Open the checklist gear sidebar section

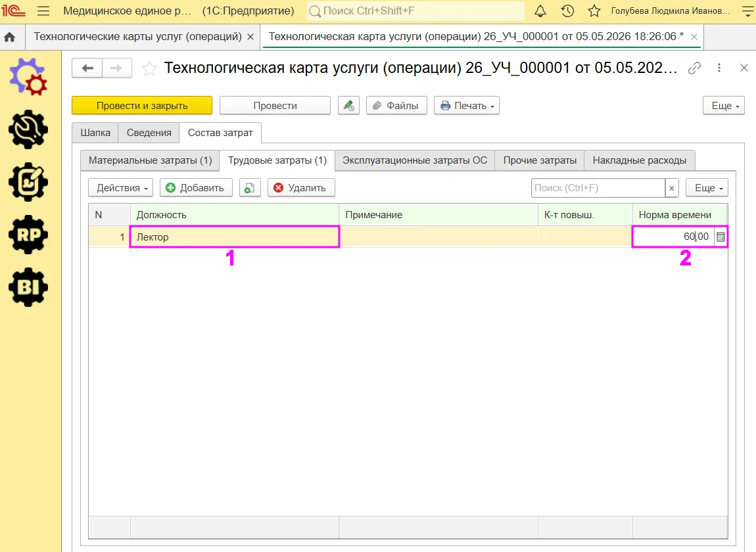(28, 182)
